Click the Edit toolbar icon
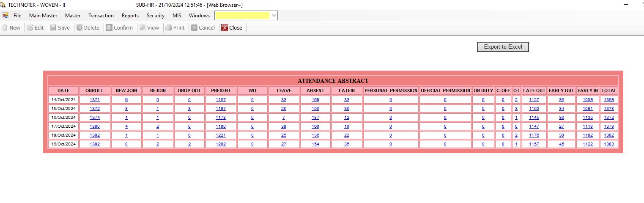644x203 pixels. click(x=30, y=28)
